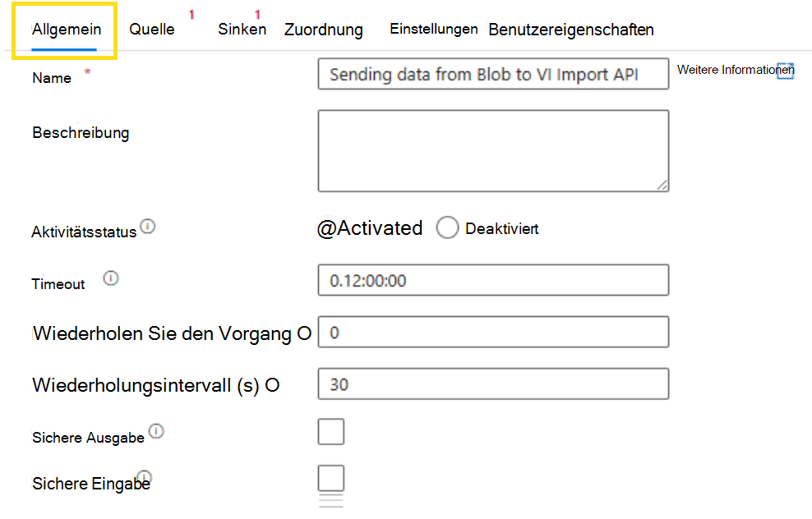The width and height of the screenshot is (812, 519).
Task: Open the Einstellungen tab
Action: (433, 28)
